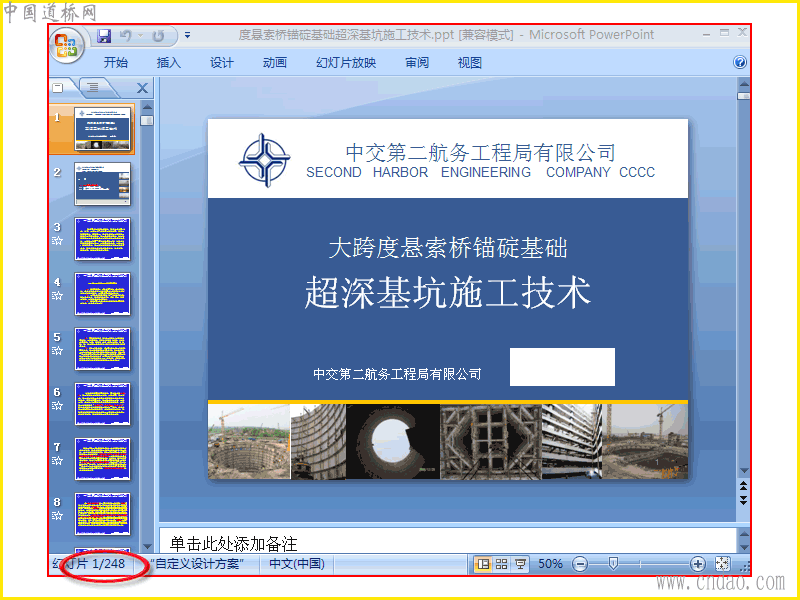Select the slide title 超深基坑施工技术
Image resolution: width=800 pixels, height=600 pixels.
point(448,292)
